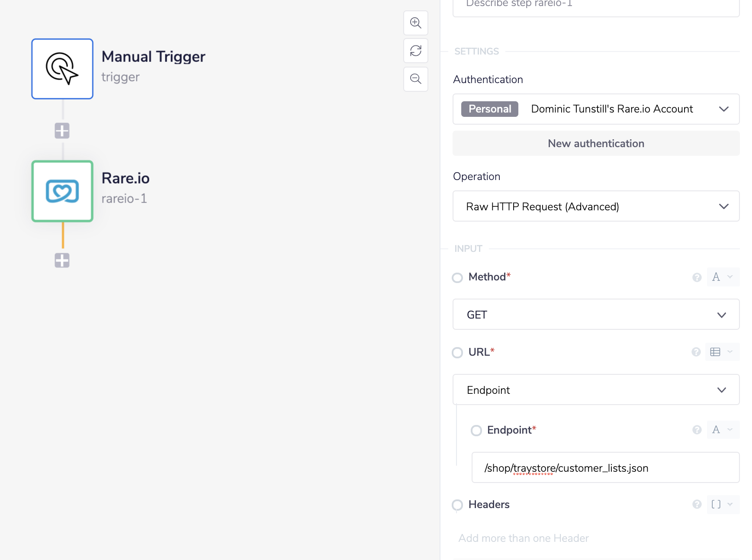Click the refresh canvas view icon
This screenshot has width=752, height=560.
tap(415, 51)
